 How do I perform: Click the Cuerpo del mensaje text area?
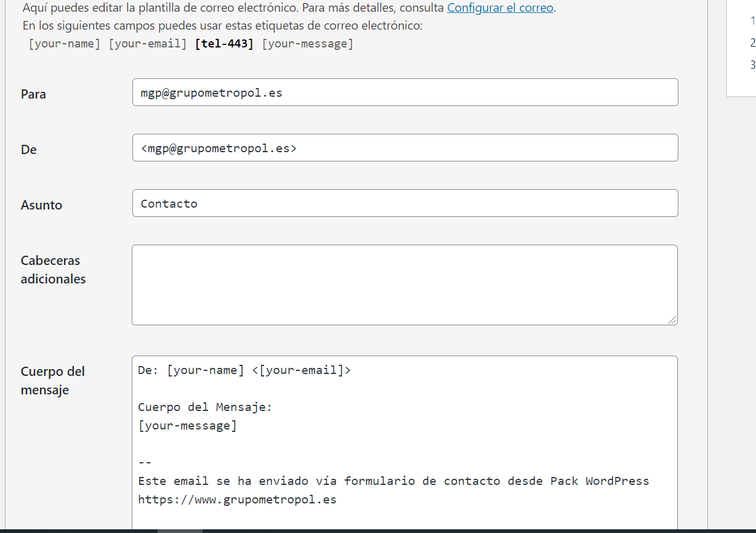coord(405,444)
